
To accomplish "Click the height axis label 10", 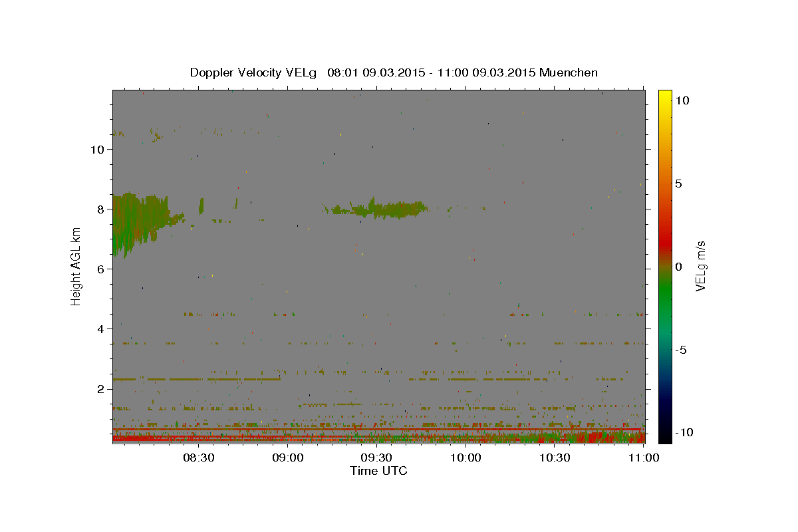I will point(98,150).
